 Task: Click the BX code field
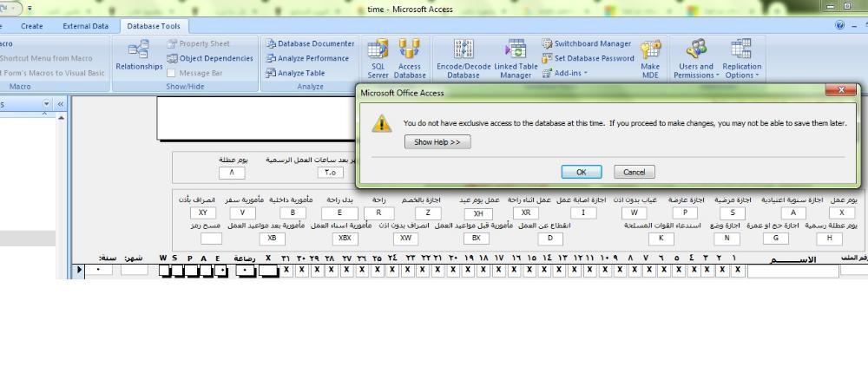click(x=477, y=239)
